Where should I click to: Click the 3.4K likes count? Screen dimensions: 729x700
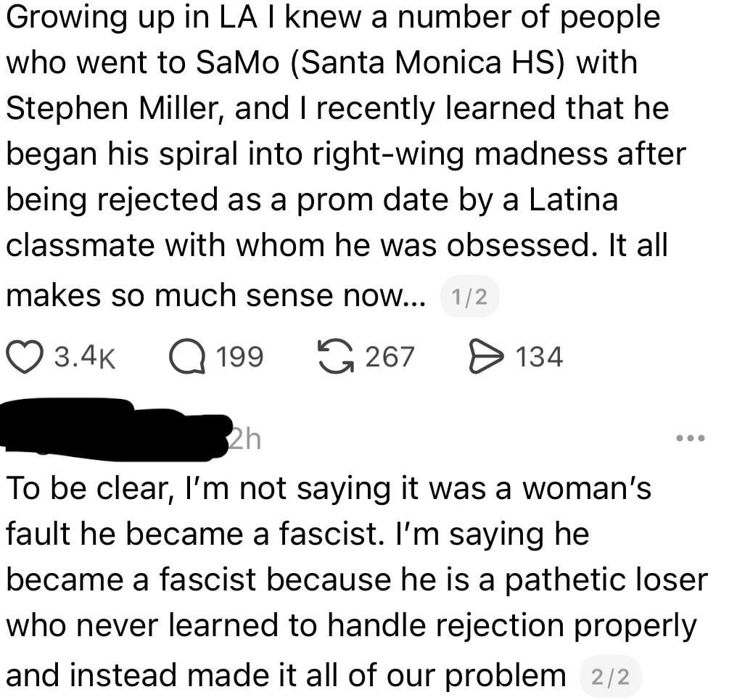[x=87, y=357]
